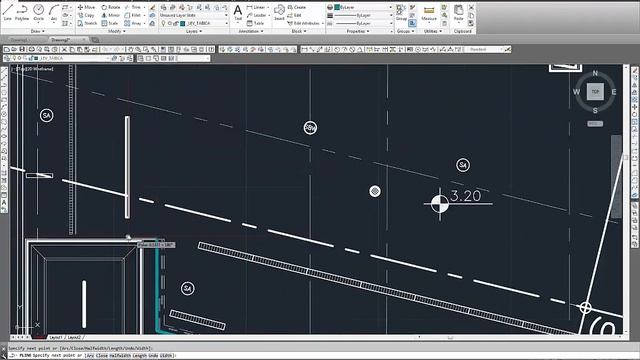Click the Copy tool
The height and width of the screenshot is (360, 640).
point(86,15)
